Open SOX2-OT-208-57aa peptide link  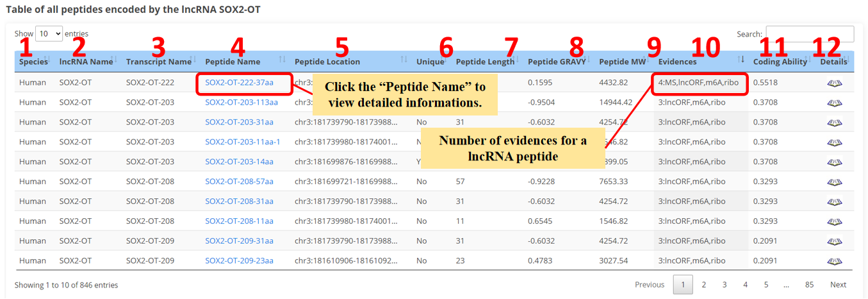pyautogui.click(x=239, y=182)
